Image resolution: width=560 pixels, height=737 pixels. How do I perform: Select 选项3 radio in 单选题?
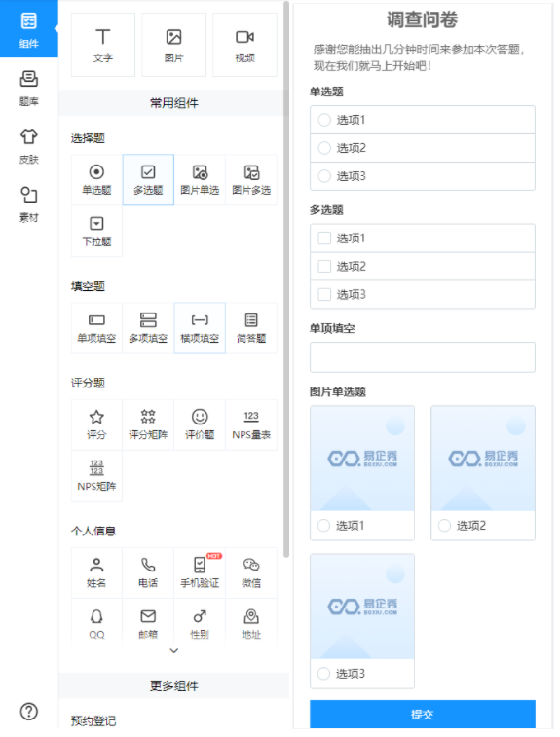coord(324,176)
